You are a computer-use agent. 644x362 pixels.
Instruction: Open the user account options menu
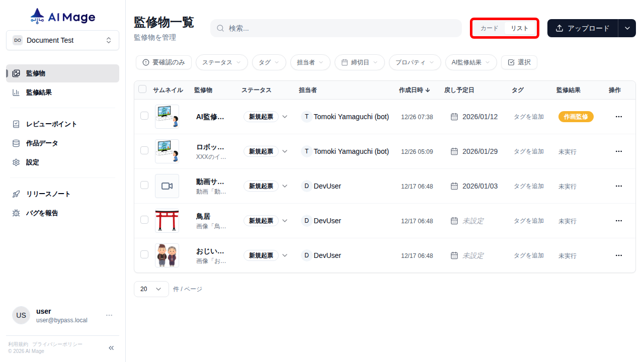click(109, 315)
